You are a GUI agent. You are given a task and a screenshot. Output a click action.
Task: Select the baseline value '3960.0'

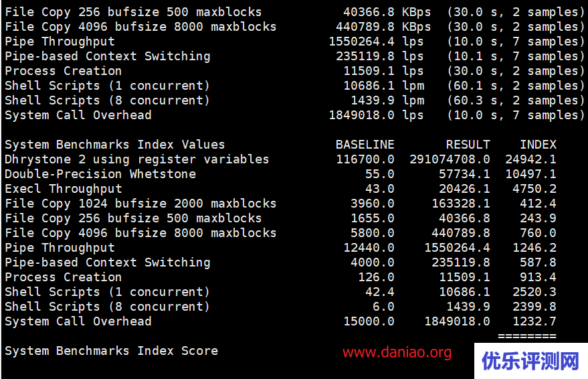pos(373,204)
